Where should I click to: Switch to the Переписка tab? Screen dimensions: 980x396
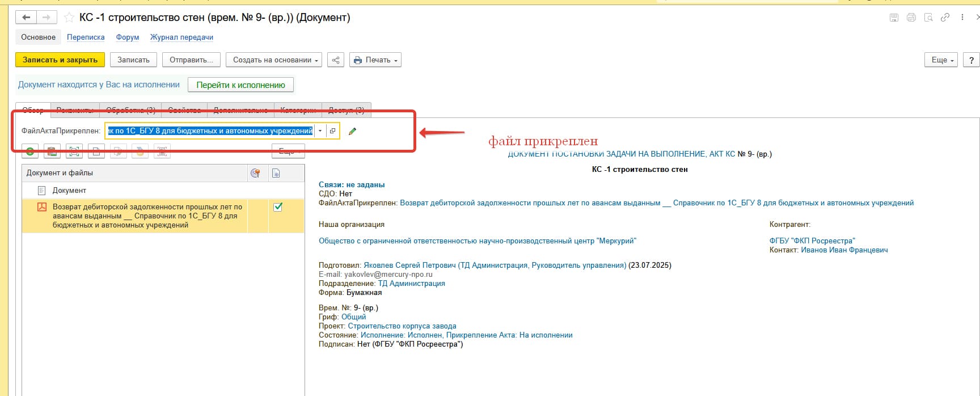pyautogui.click(x=86, y=37)
